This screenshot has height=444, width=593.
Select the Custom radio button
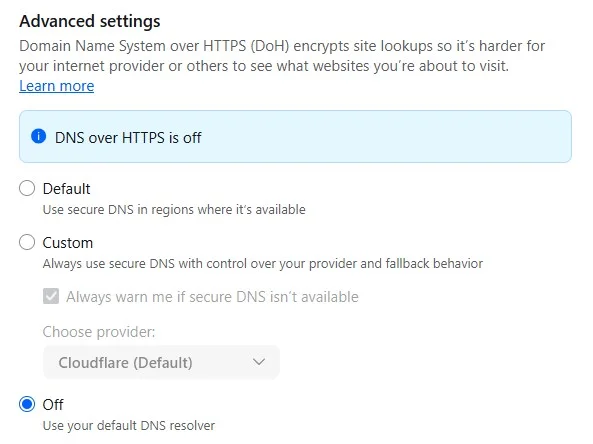[x=27, y=242]
